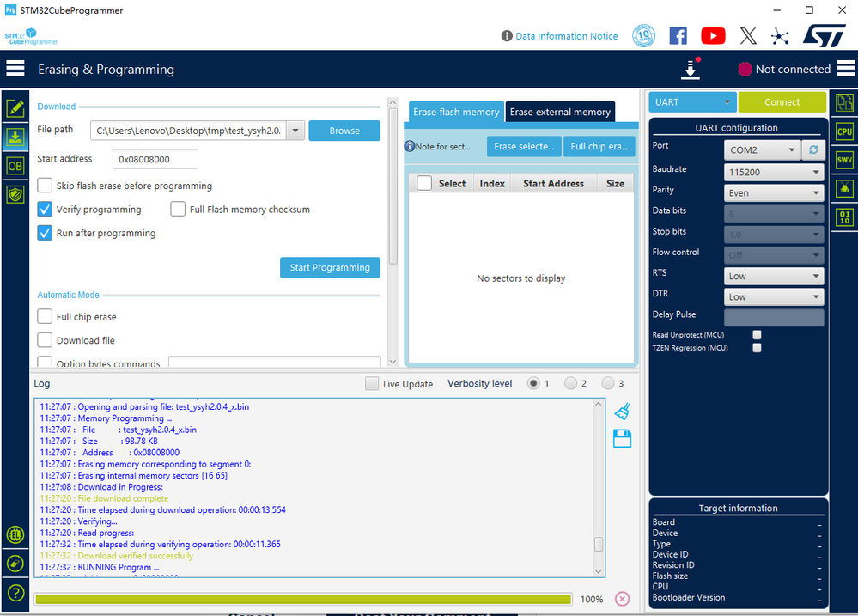Enable Skip flash erase before programming
The width and height of the screenshot is (858, 616).
tap(45, 185)
